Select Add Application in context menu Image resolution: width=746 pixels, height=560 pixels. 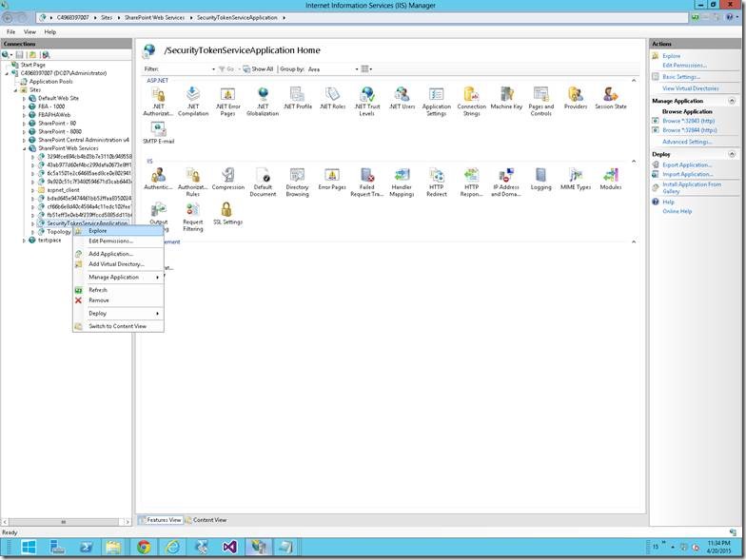(x=118, y=254)
